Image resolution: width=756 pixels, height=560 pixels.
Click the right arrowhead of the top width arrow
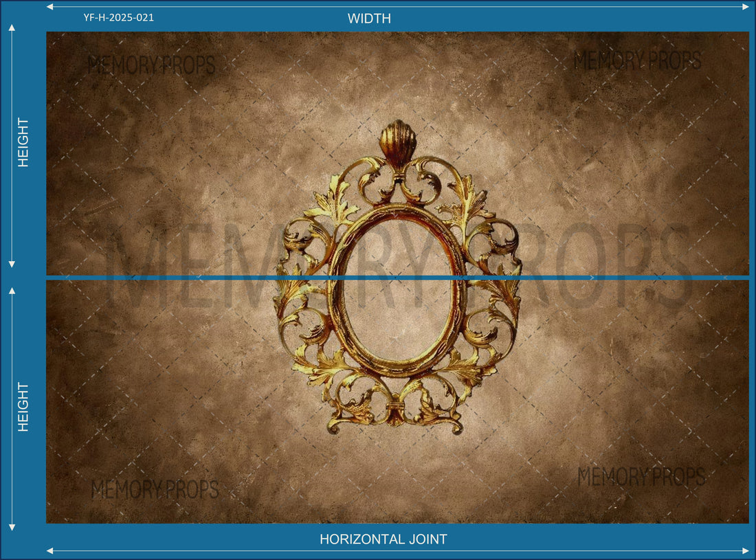[x=746, y=7]
